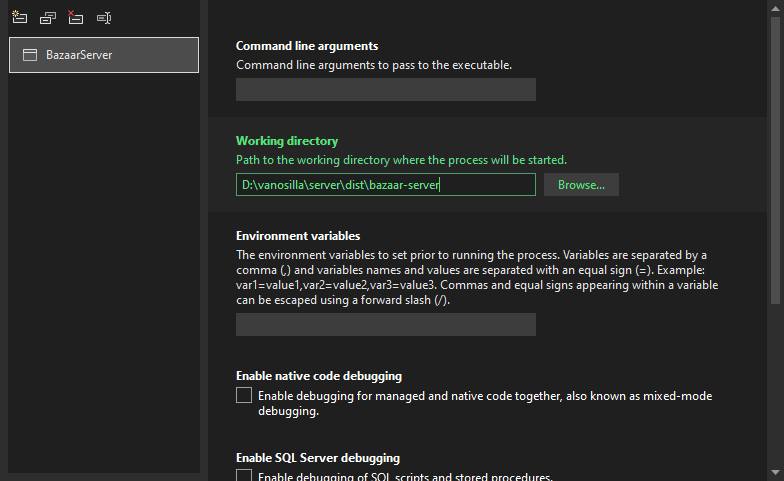Click the scrollbar up arrow

pos(776,7)
